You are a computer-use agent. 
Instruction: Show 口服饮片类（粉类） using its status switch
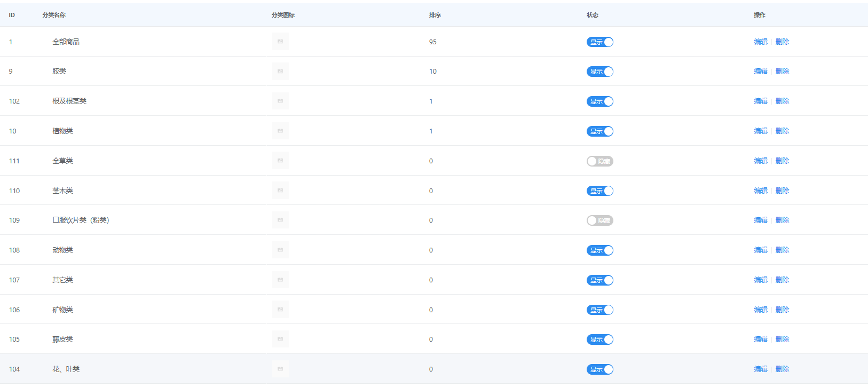pos(600,220)
